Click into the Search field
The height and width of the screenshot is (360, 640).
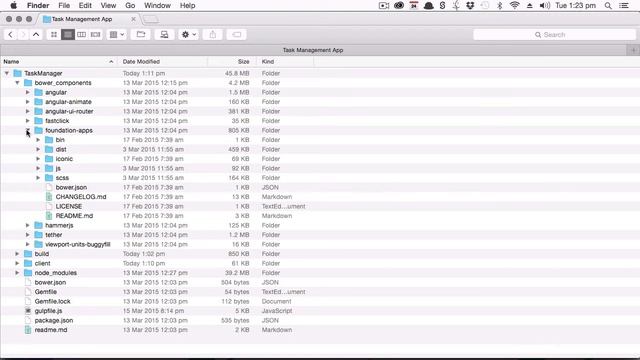[x=554, y=35]
